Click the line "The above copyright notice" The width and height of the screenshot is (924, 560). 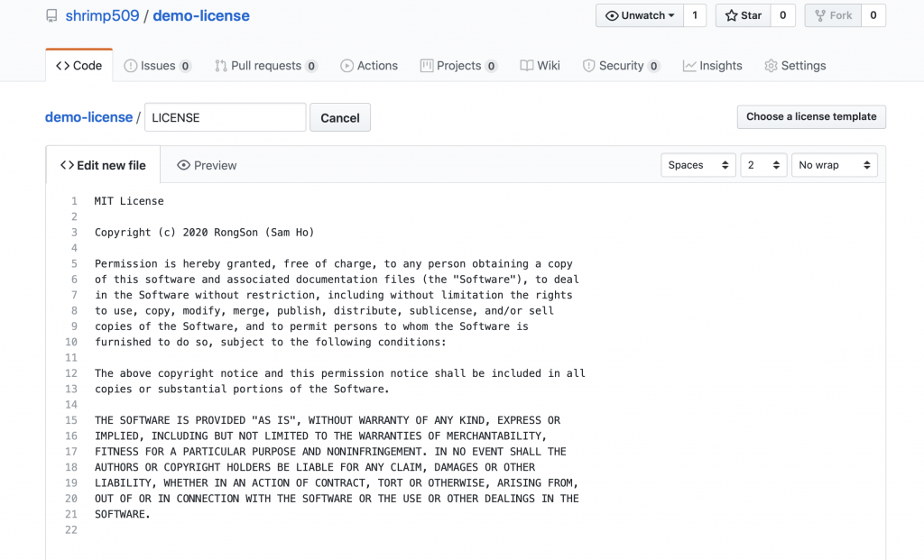pos(340,373)
